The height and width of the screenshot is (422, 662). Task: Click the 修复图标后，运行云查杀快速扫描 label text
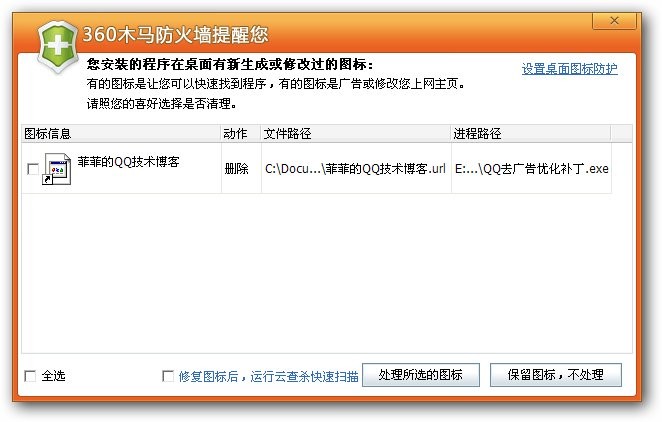(x=269, y=376)
